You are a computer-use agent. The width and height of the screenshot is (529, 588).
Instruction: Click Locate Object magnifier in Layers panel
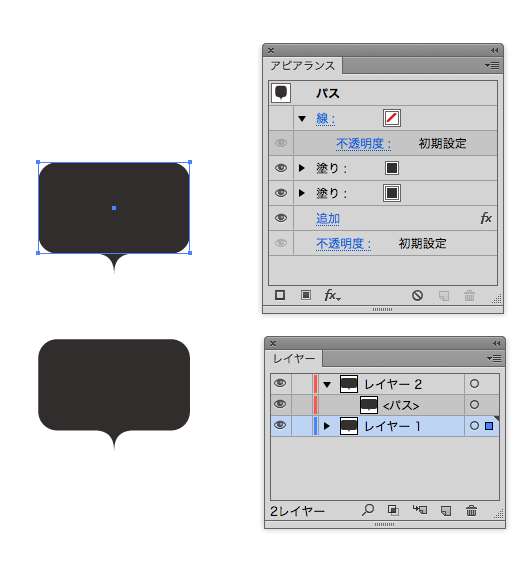tap(368, 510)
